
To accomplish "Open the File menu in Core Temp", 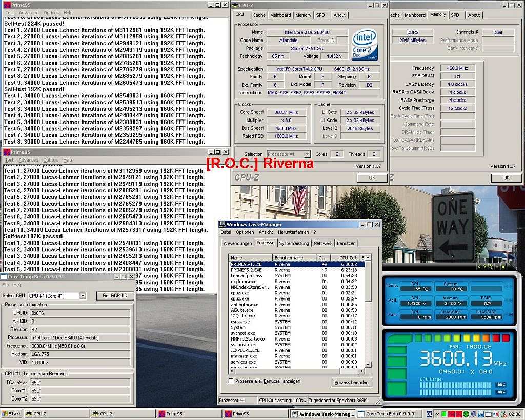I will pyautogui.click(x=6, y=285).
